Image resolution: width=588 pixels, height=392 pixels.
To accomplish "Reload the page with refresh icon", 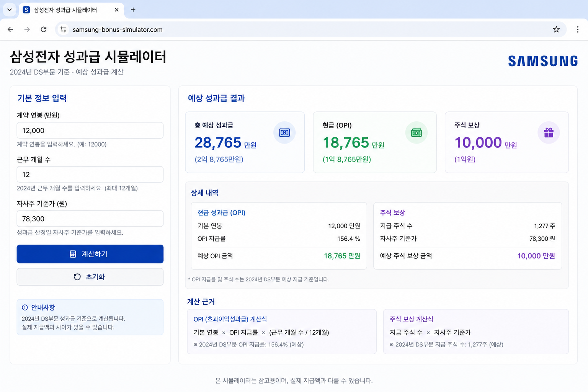I will tap(44, 29).
